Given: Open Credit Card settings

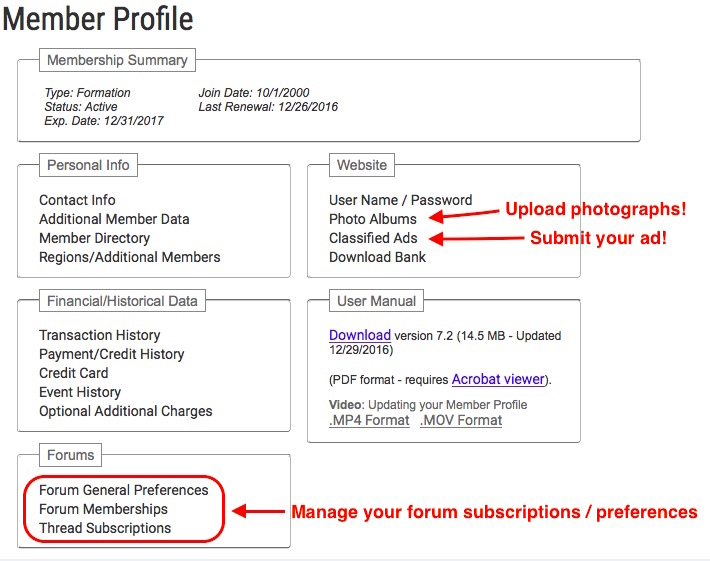Looking at the screenshot, I should (x=73, y=373).
